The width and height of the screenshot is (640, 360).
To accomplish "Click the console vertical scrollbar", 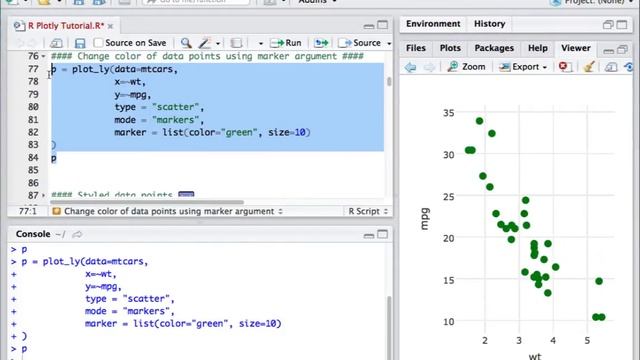I will [x=389, y=327].
